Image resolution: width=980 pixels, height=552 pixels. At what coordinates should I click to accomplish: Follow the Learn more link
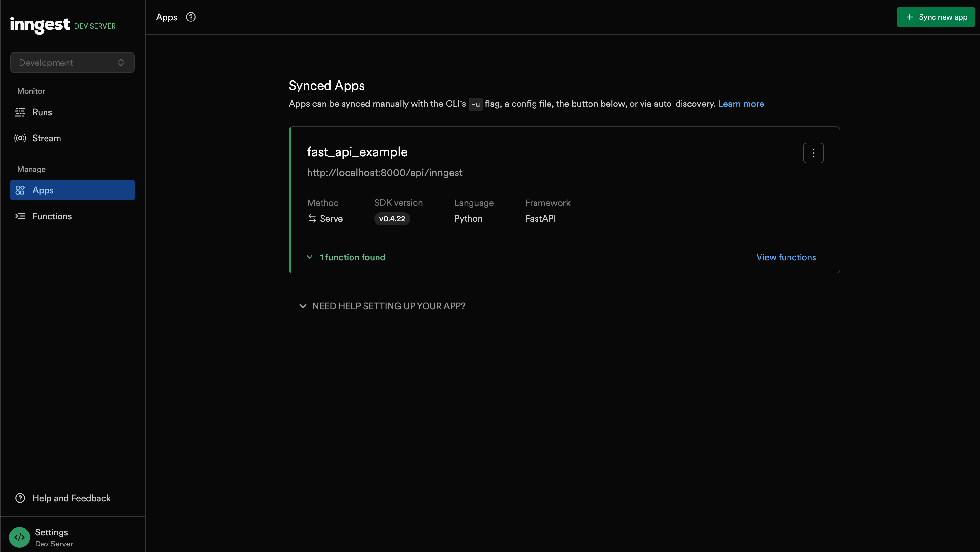coord(741,104)
